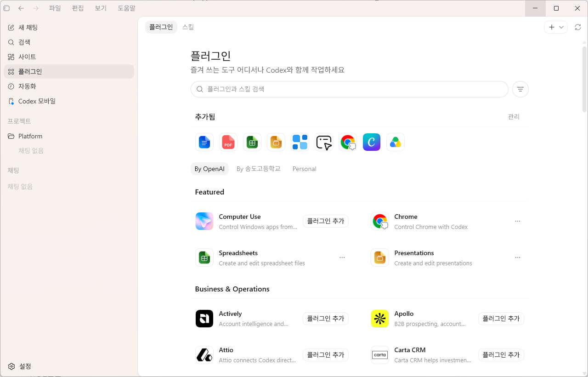Open the Chrome plugin icon in added row
This screenshot has width=588, height=377.
(x=348, y=142)
